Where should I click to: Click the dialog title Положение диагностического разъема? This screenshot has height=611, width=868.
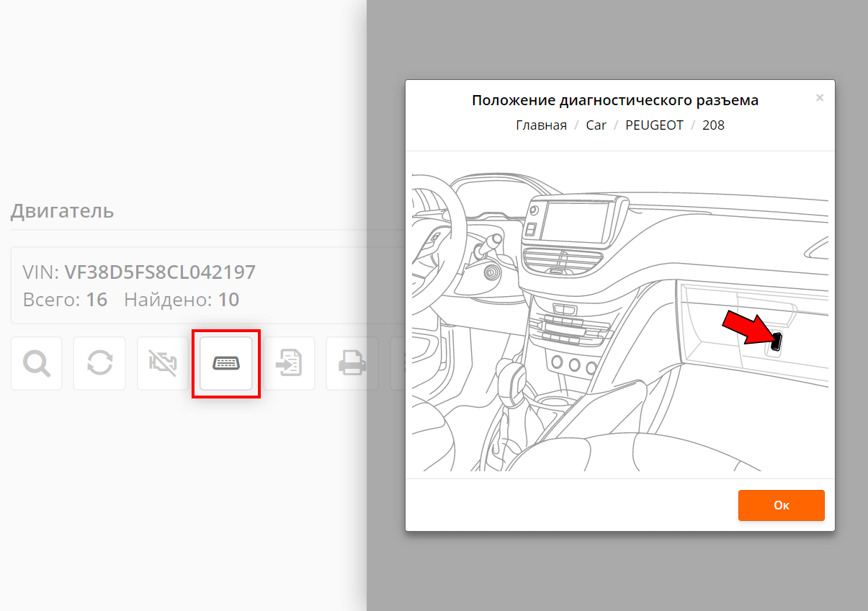click(615, 100)
